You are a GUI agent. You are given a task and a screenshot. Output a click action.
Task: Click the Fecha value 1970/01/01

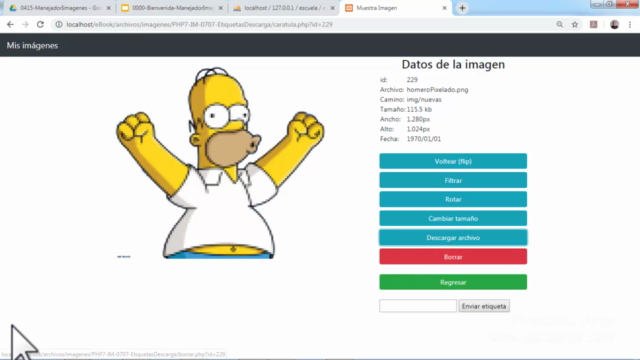tap(424, 139)
